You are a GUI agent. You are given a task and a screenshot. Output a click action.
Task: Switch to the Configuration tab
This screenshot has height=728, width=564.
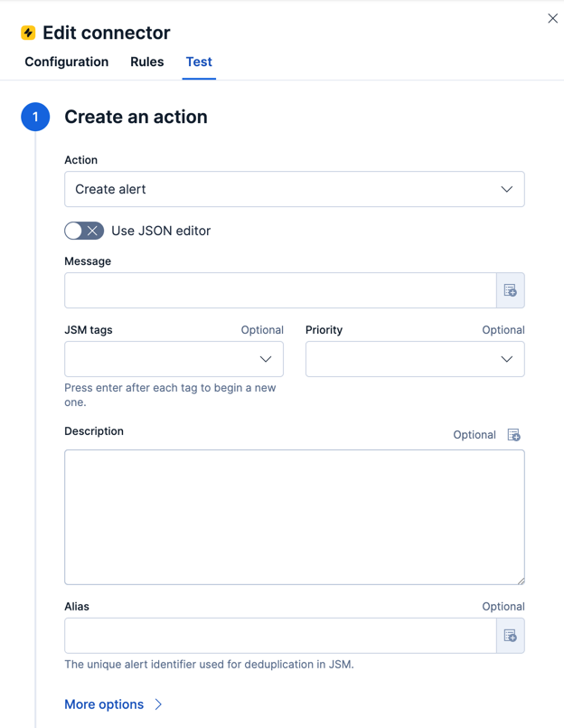(66, 61)
